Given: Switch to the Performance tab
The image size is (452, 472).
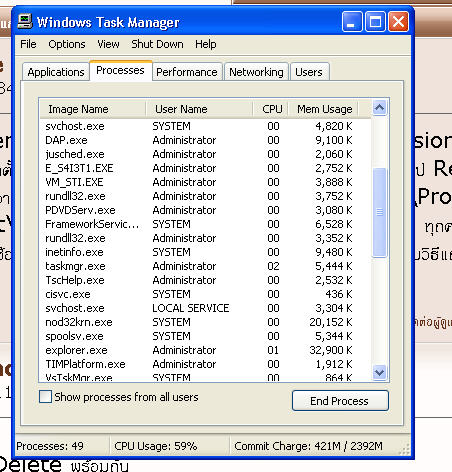Looking at the screenshot, I should click(187, 72).
